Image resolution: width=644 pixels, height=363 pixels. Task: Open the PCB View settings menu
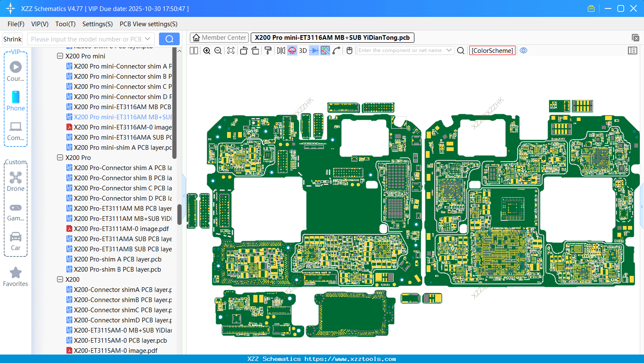148,24
